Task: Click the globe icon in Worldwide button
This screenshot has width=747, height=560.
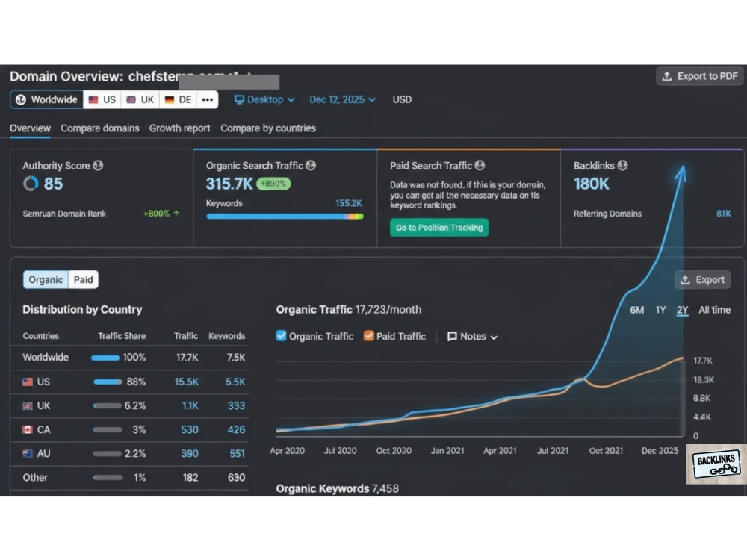Action: coord(20,99)
